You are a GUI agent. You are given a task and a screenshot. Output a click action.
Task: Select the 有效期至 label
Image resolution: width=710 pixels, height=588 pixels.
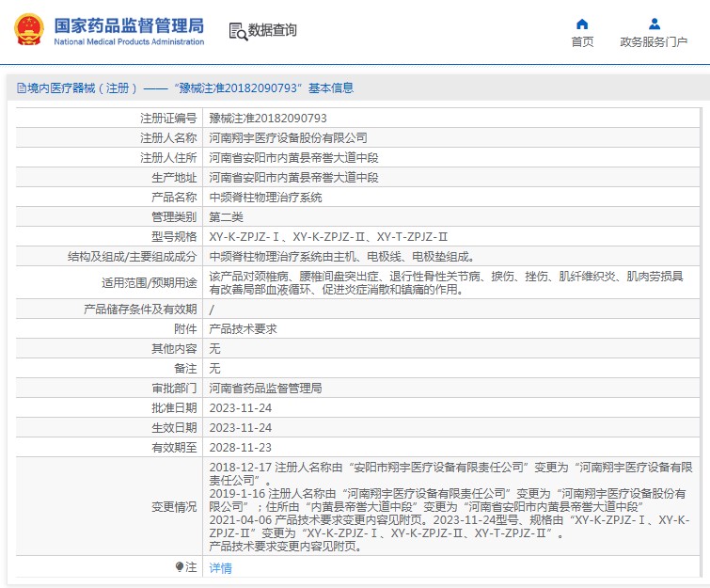(x=174, y=448)
